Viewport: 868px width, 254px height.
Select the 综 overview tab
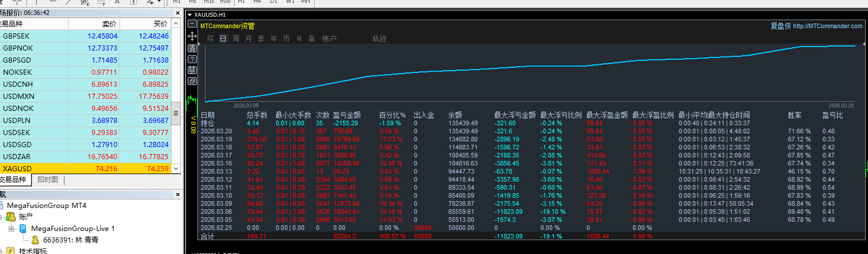click(211, 39)
